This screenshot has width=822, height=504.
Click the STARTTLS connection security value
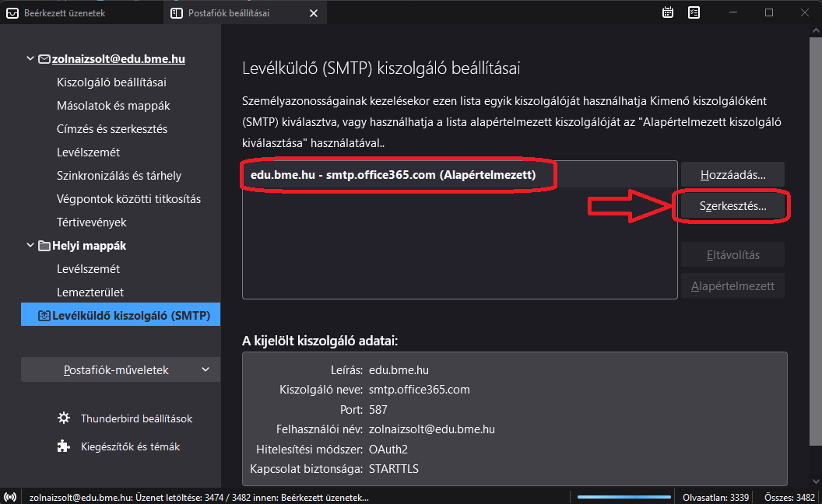[394, 469]
